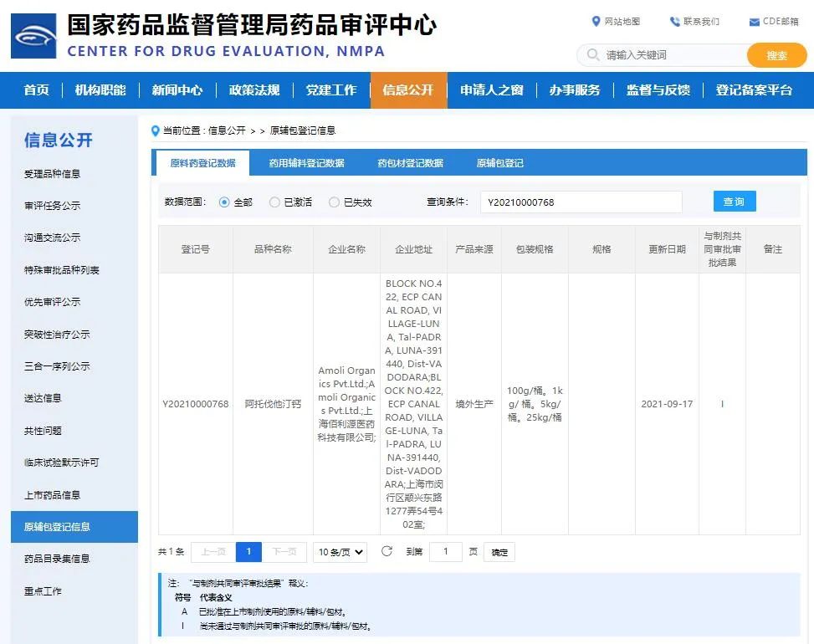
Task: Select the 已激活 radio option
Action: point(274,202)
